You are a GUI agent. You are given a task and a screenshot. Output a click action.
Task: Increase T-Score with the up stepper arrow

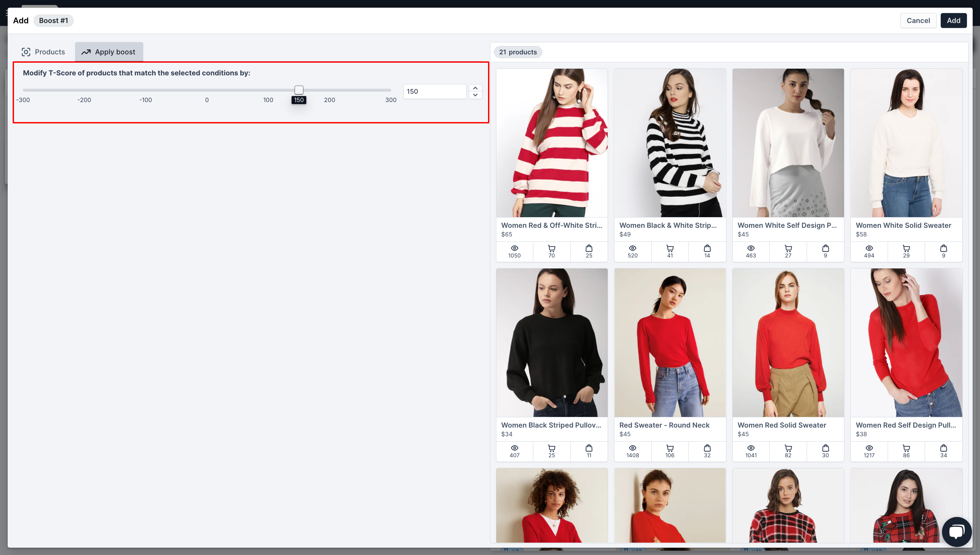pos(475,88)
